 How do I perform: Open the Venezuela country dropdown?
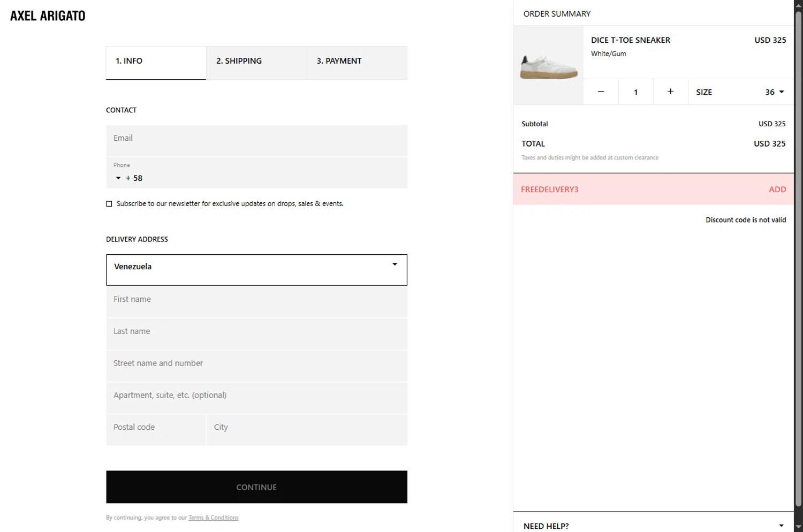[x=256, y=270]
